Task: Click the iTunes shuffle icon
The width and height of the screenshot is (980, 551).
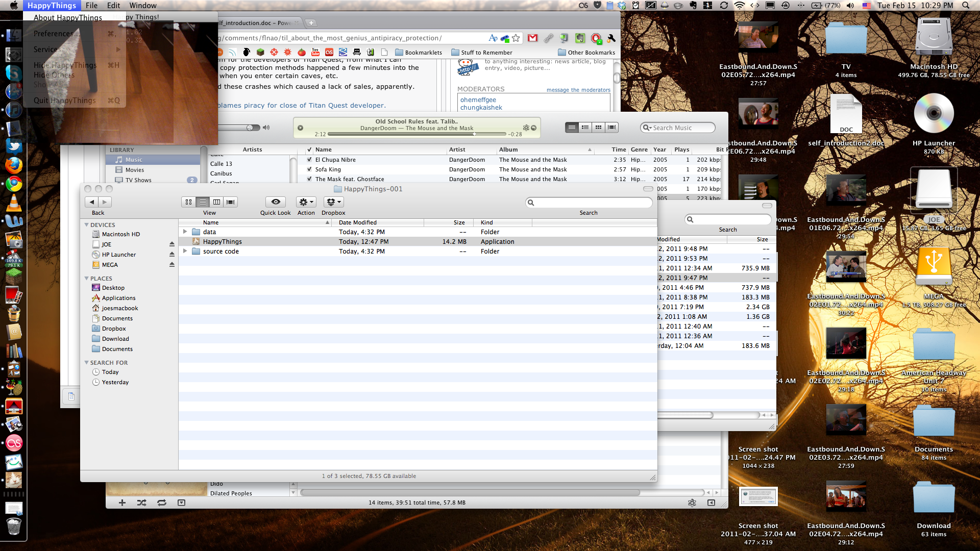Action: pyautogui.click(x=142, y=503)
